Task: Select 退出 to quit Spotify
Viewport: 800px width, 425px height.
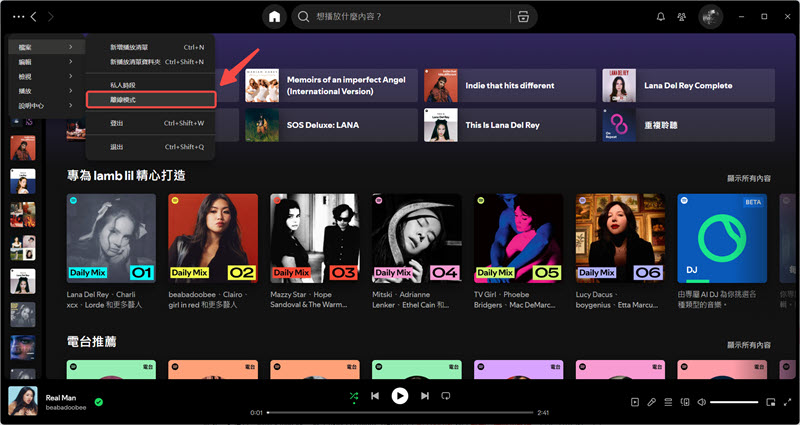Action: click(x=151, y=146)
